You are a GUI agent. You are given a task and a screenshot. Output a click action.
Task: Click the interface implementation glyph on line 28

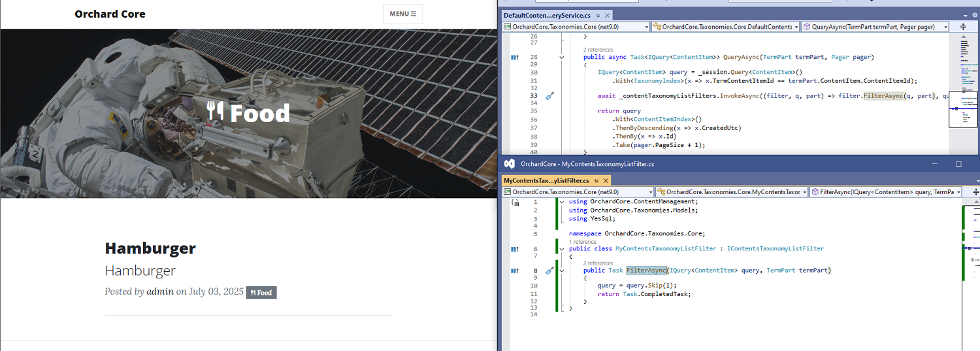515,58
